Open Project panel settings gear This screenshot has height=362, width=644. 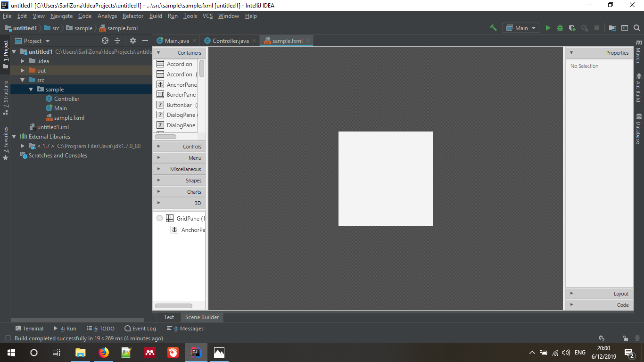coord(132,41)
